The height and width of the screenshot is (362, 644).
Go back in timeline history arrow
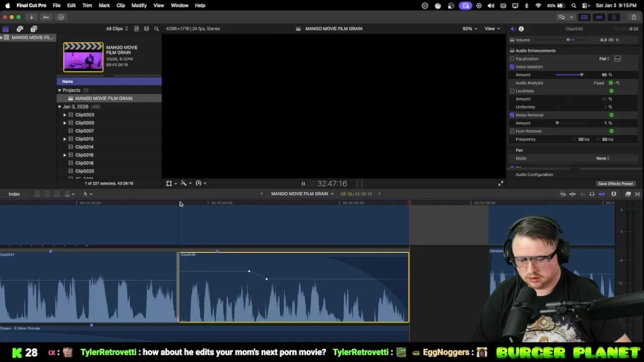[262, 194]
